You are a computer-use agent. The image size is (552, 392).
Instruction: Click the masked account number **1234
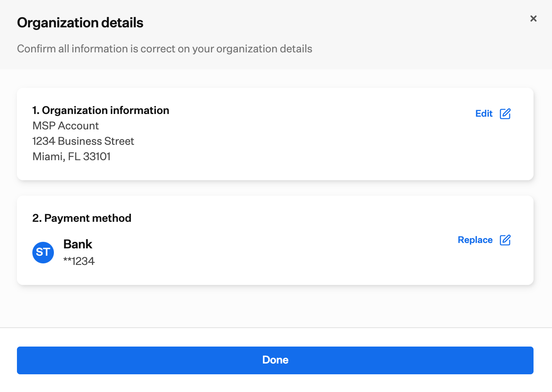coord(79,261)
